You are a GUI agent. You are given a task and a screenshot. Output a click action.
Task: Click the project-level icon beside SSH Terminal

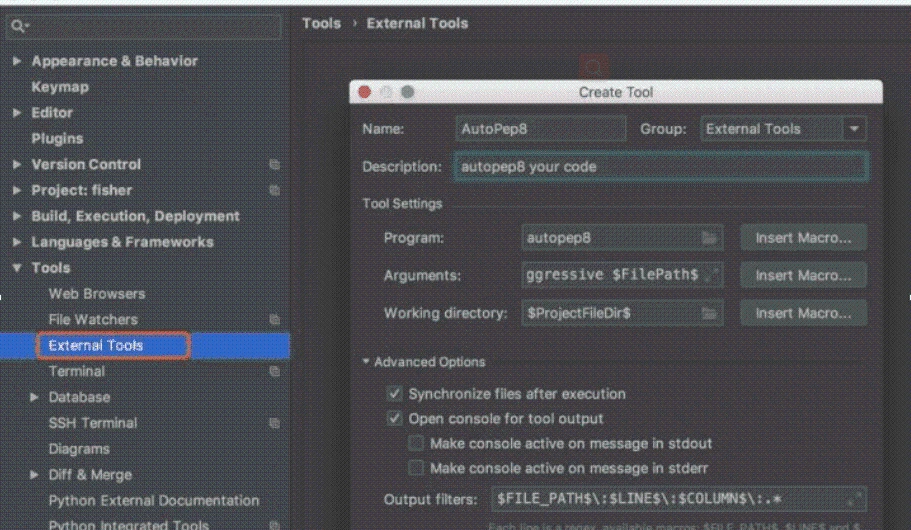274,424
